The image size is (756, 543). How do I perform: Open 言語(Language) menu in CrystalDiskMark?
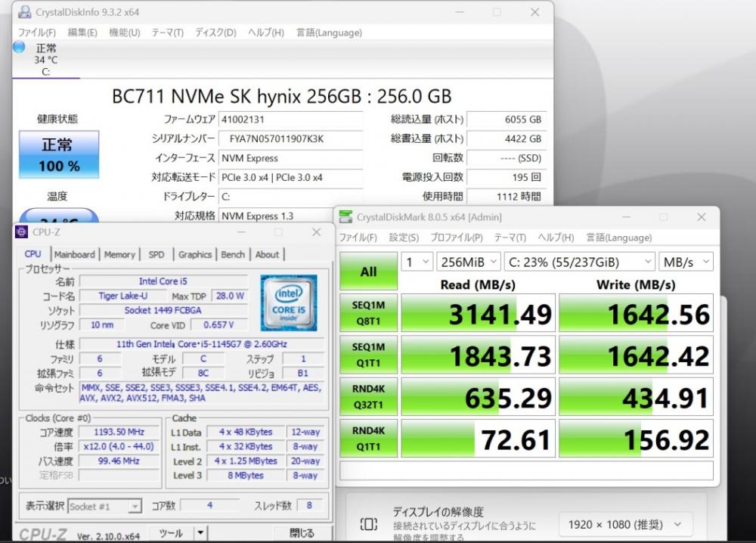coord(618,237)
